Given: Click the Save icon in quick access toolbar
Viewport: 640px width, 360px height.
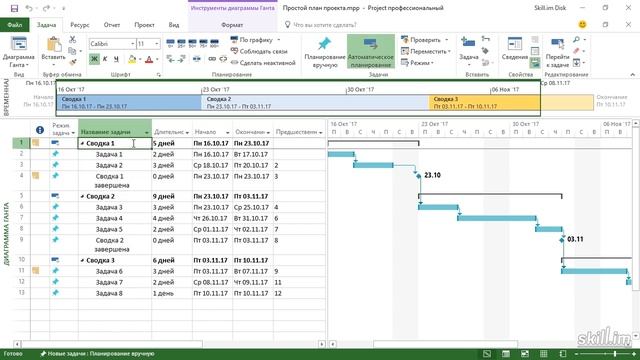Looking at the screenshot, I should point(14,8).
